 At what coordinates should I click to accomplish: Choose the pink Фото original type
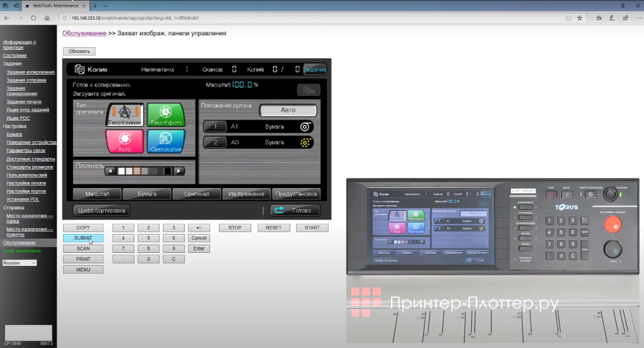(125, 141)
